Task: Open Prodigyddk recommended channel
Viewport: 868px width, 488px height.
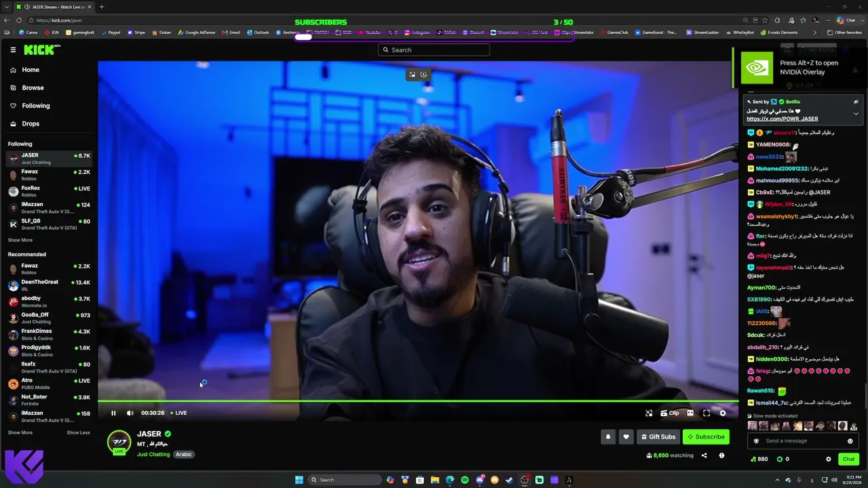Action: 49,351
